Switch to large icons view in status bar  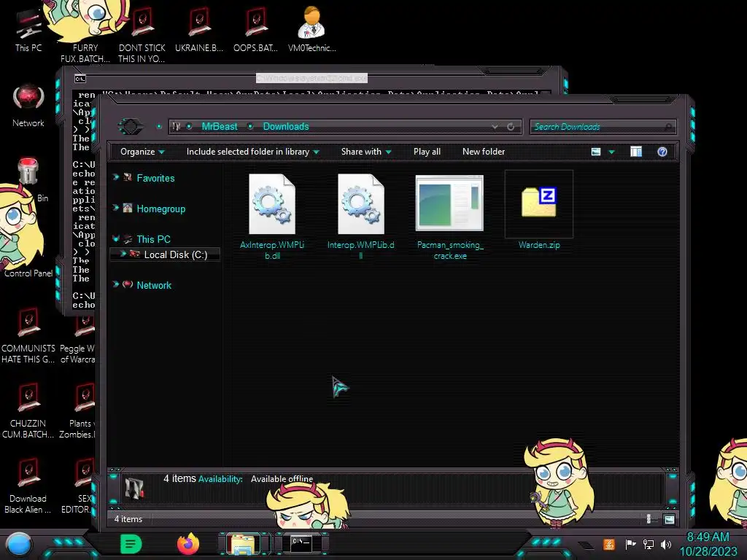pos(670,519)
